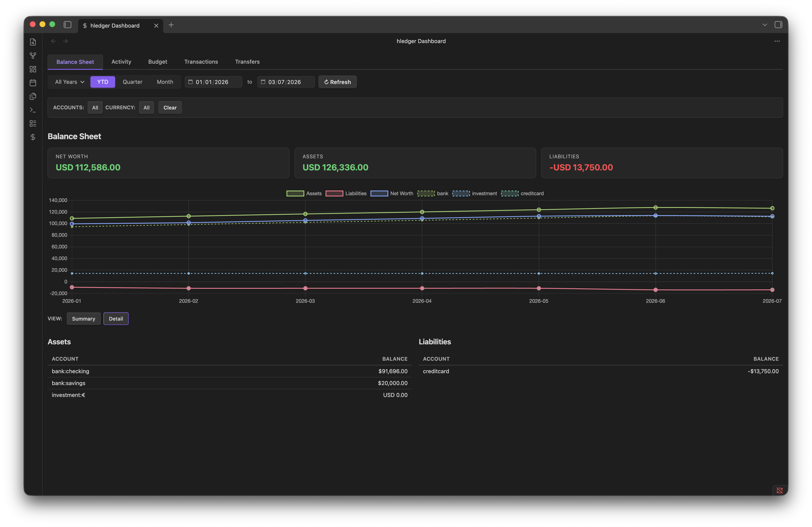Image resolution: width=812 pixels, height=527 pixels.
Task: Click the sync status icon in the bottom corner
Action: click(x=780, y=490)
